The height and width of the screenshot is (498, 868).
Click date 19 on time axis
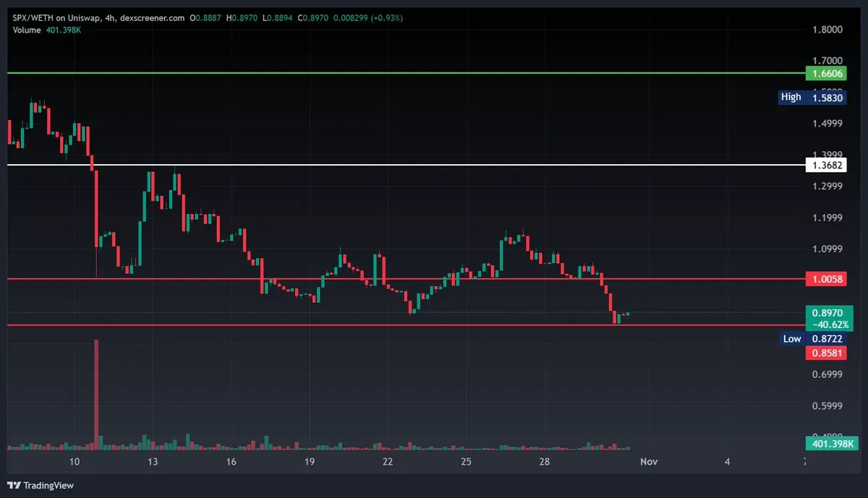click(309, 462)
